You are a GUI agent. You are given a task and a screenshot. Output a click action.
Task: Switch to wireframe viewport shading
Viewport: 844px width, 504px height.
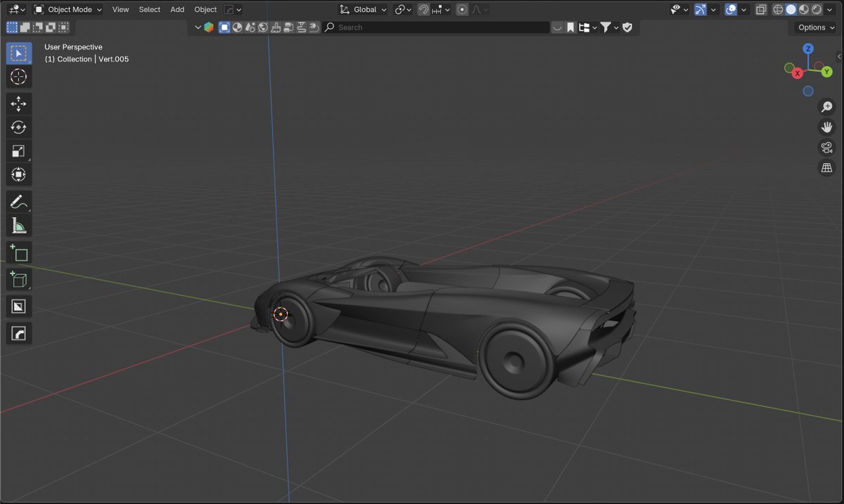tap(778, 10)
